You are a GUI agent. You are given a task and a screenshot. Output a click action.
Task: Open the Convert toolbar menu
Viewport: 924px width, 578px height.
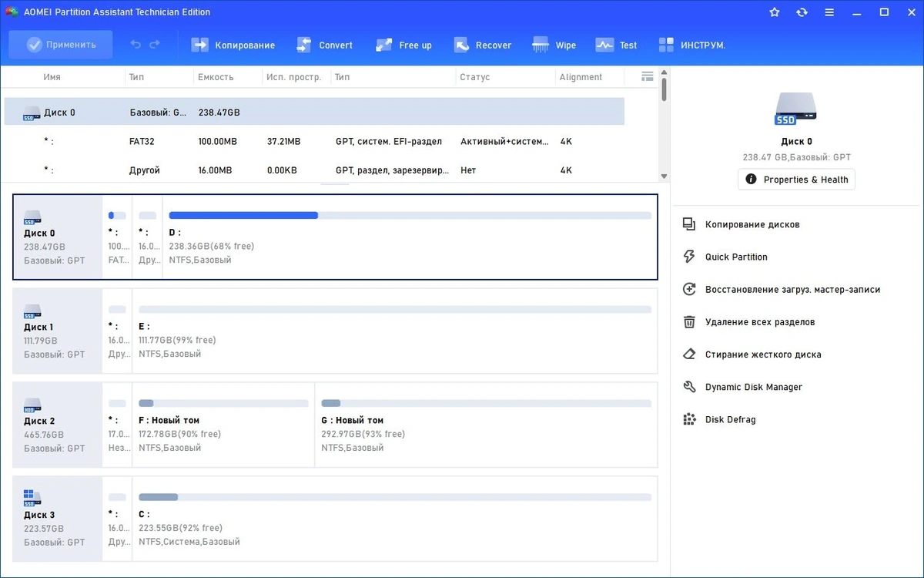324,45
